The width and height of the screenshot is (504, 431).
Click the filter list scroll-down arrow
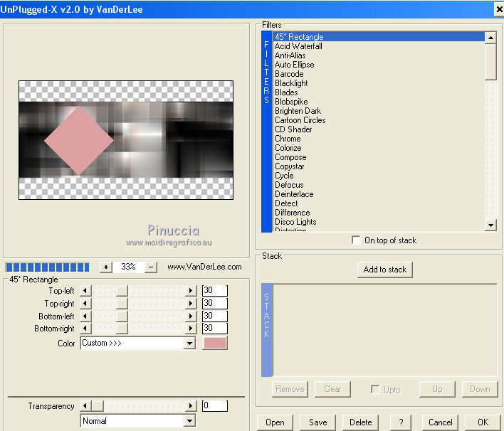coord(490,225)
